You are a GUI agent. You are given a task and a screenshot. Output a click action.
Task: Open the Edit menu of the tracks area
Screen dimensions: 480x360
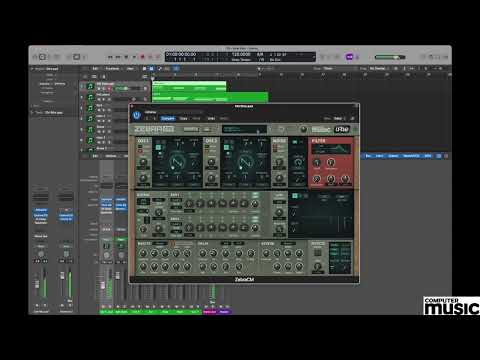95,69
